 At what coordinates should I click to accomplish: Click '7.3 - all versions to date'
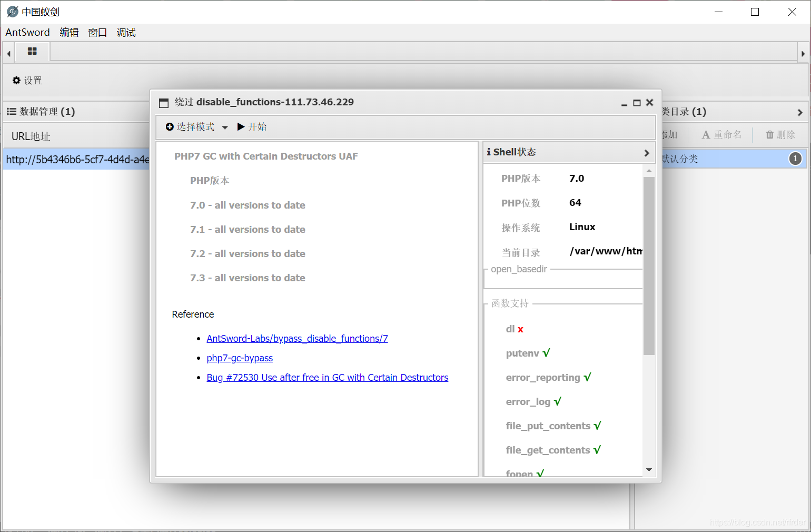tap(248, 278)
